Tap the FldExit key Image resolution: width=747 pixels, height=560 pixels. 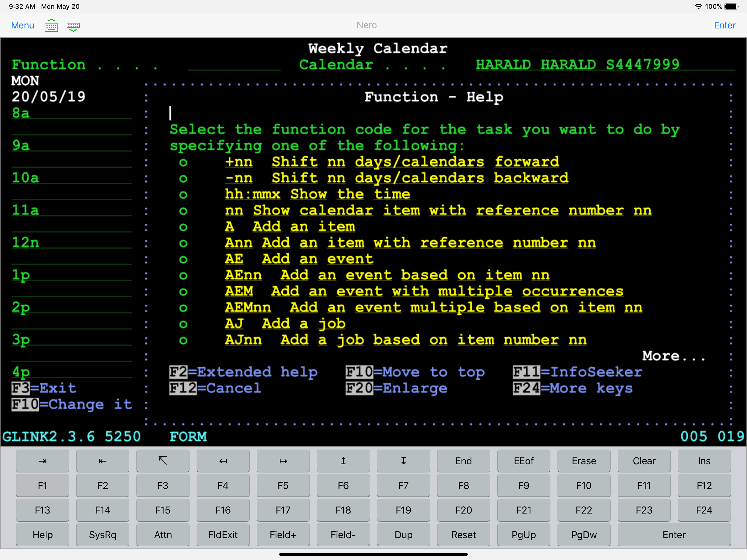[x=223, y=535]
